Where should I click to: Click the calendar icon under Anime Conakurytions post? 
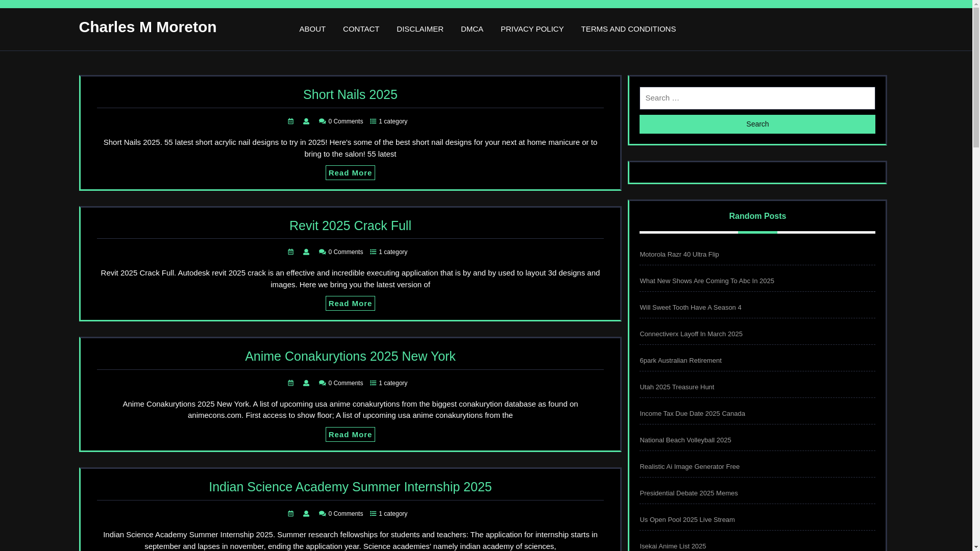[291, 383]
